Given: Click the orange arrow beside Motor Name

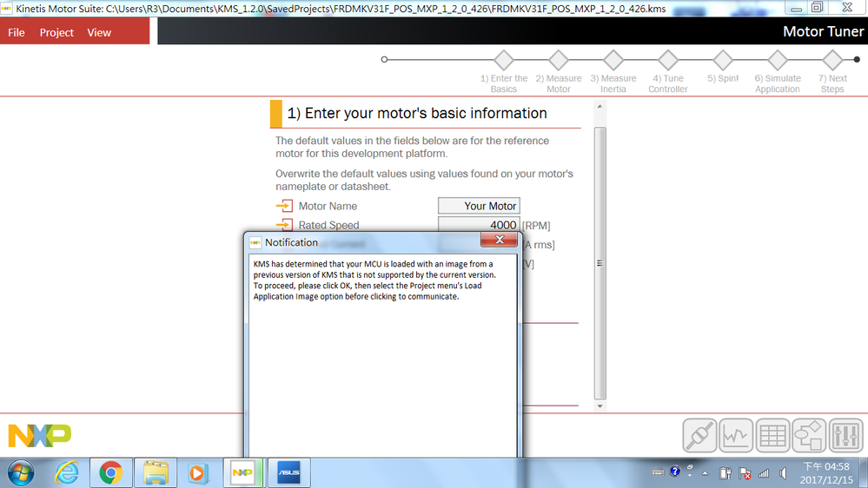Looking at the screenshot, I should (x=284, y=206).
